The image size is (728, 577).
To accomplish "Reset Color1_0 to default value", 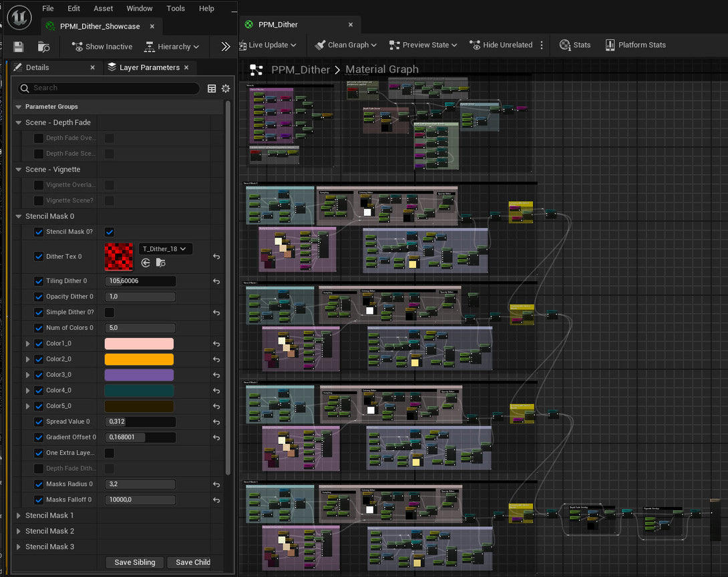I will pos(216,343).
